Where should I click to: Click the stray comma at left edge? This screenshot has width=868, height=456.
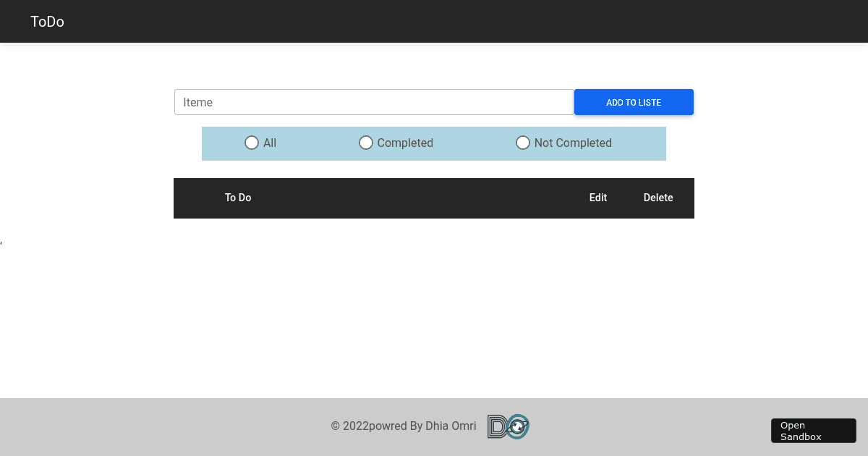[1, 242]
